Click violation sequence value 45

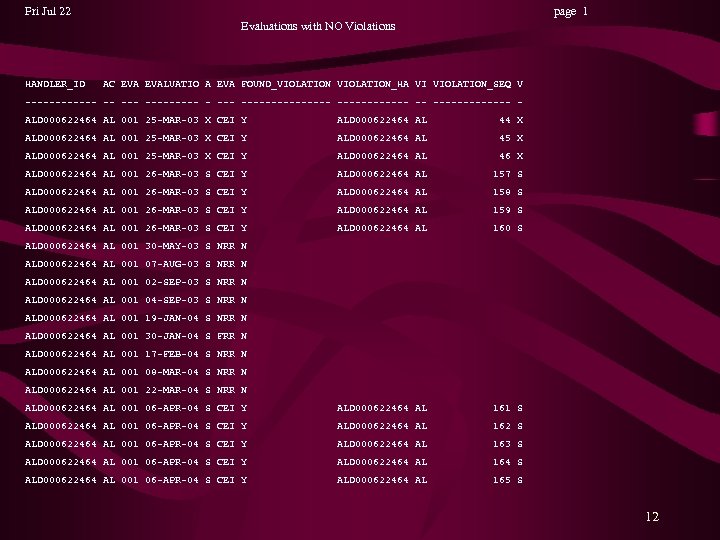505,138
